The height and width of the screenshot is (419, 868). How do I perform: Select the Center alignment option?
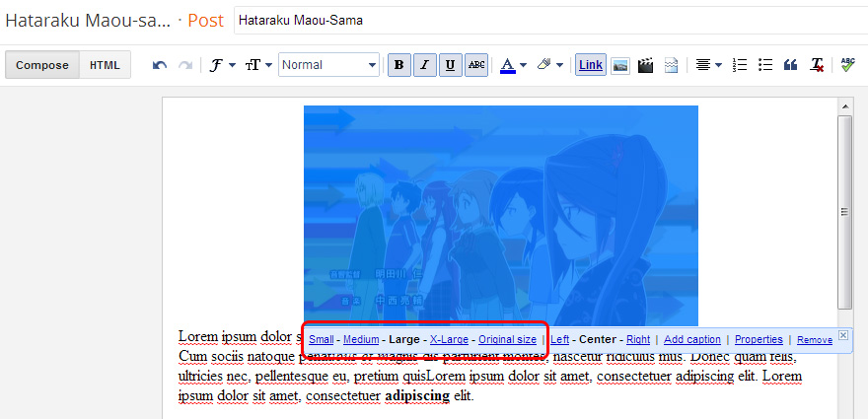(x=598, y=340)
